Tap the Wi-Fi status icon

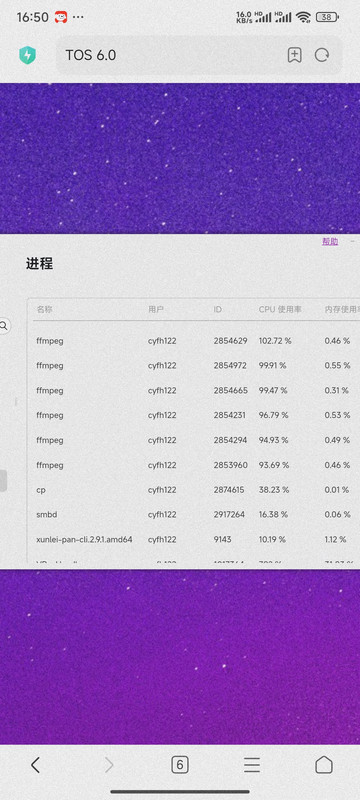[303, 17]
